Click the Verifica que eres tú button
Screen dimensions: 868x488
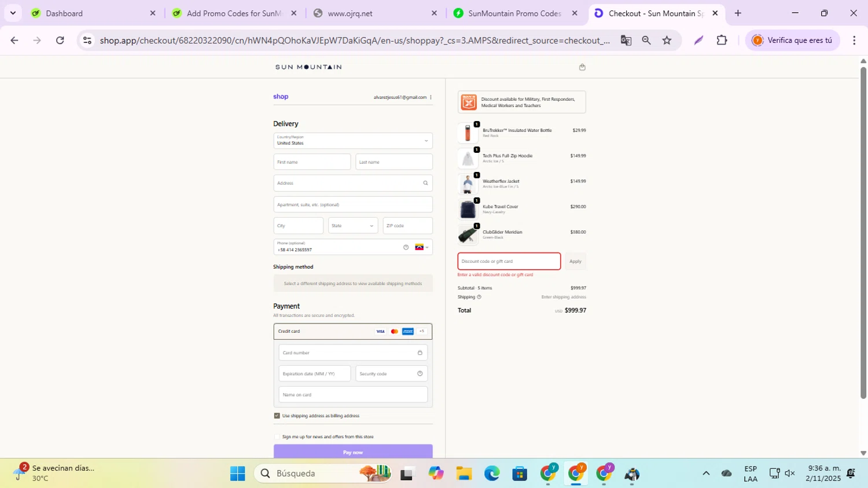point(792,40)
